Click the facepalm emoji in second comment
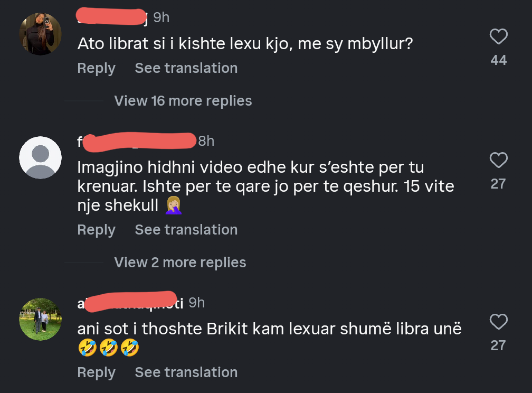The image size is (532, 393). coord(174,205)
